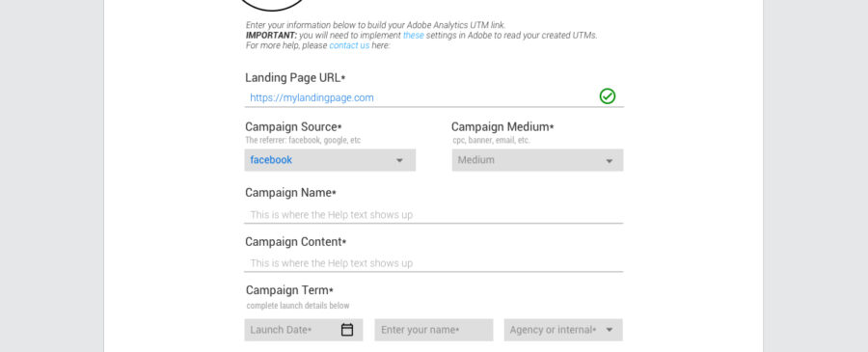
Task: Click the partial circle logo at top
Action: [271, 5]
